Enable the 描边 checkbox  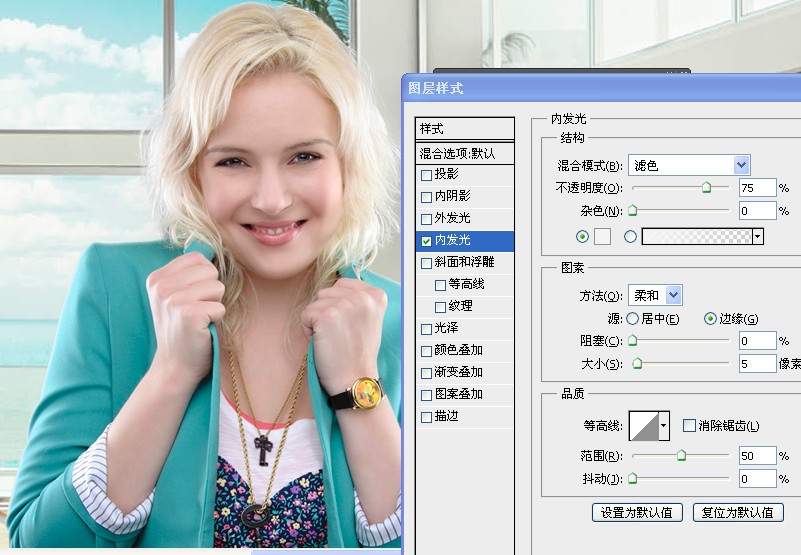(x=427, y=417)
